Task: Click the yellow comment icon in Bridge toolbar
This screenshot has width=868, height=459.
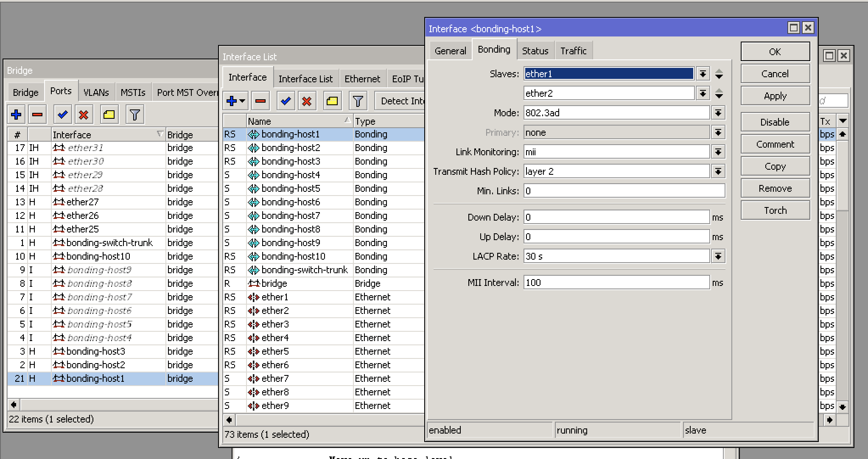Action: pyautogui.click(x=109, y=115)
